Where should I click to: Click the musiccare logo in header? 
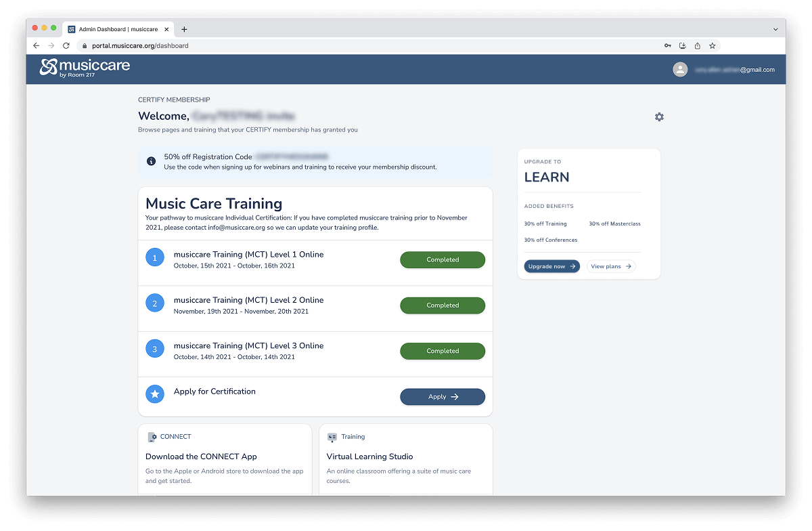[x=85, y=68]
